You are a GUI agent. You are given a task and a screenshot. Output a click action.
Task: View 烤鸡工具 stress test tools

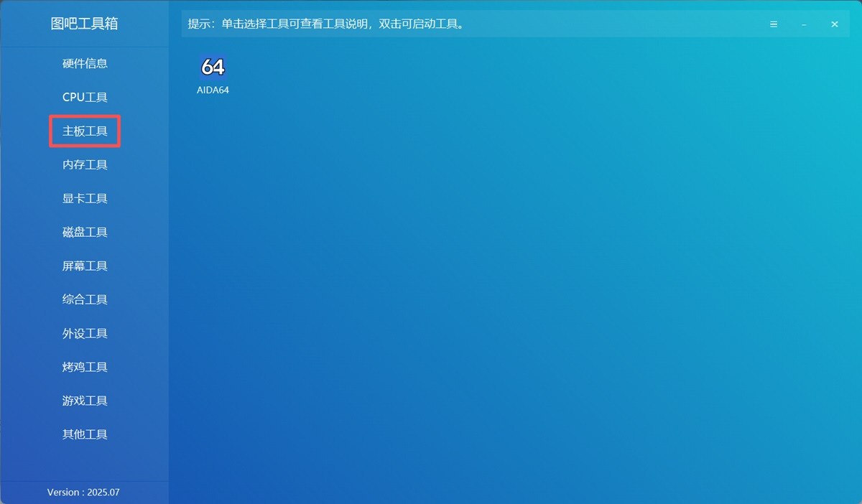click(x=84, y=367)
